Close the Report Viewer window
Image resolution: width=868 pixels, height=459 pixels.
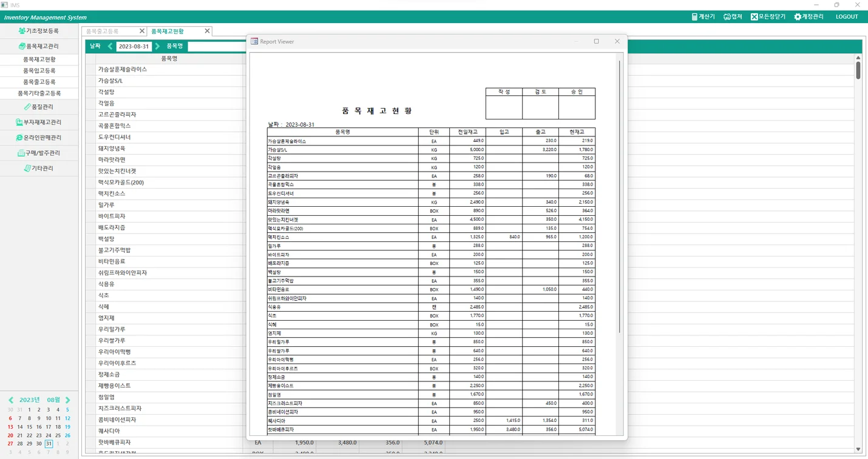(617, 41)
